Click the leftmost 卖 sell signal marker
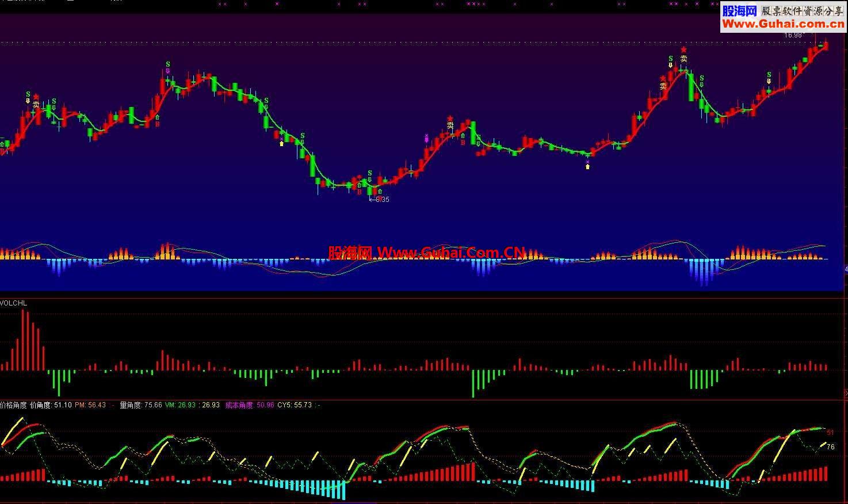848x504 pixels. (x=36, y=105)
